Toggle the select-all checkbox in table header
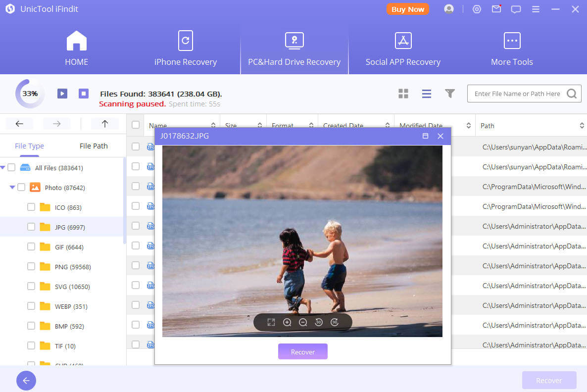 coord(136,125)
